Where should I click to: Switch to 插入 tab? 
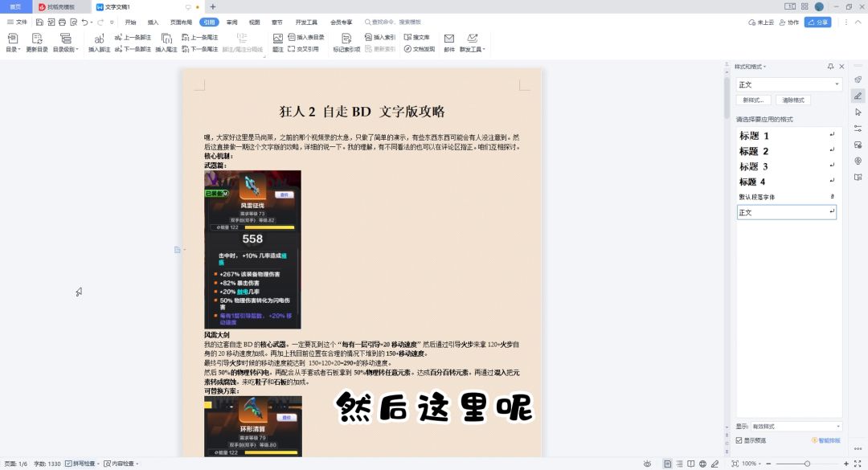pyautogui.click(x=154, y=22)
